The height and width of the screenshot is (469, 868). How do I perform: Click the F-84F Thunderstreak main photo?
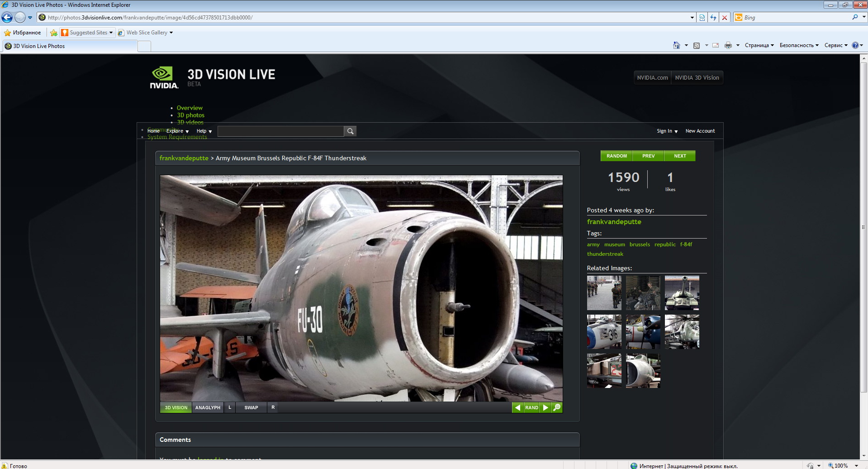tap(361, 288)
